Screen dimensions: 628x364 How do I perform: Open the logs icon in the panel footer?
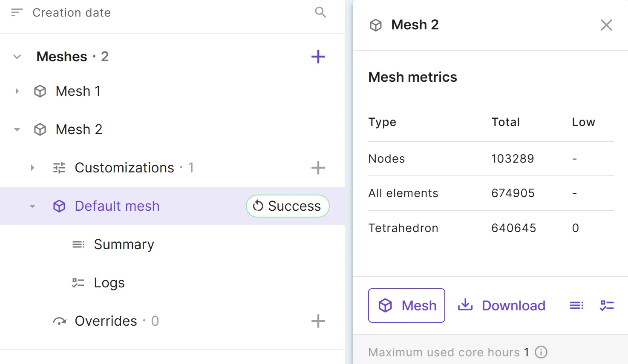pos(607,305)
